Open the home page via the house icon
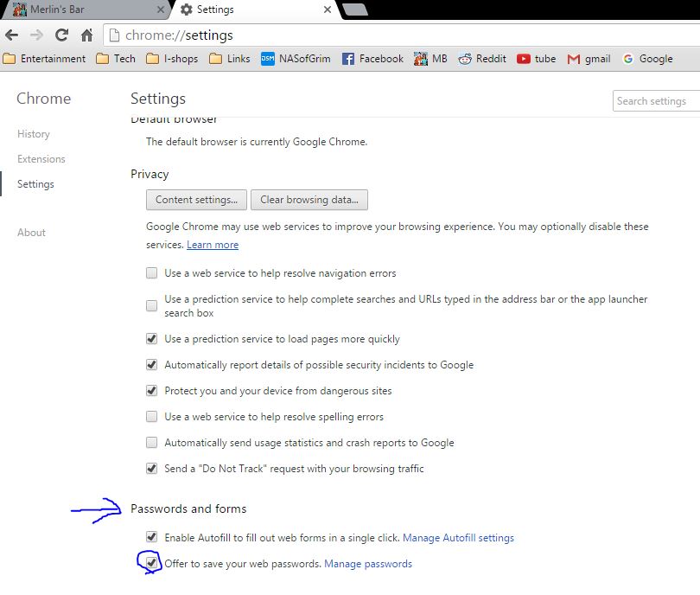Screen dimensions: 700x595 pyautogui.click(x=86, y=35)
